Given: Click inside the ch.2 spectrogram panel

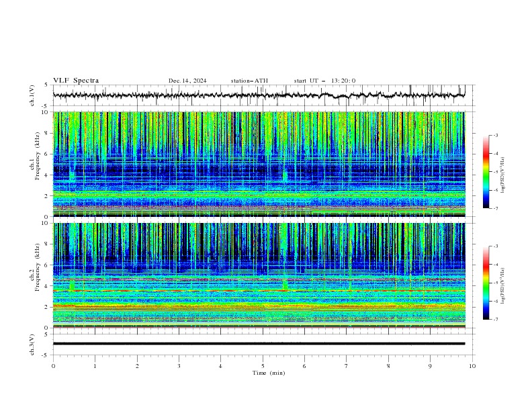Looking at the screenshot, I should pyautogui.click(x=259, y=275).
